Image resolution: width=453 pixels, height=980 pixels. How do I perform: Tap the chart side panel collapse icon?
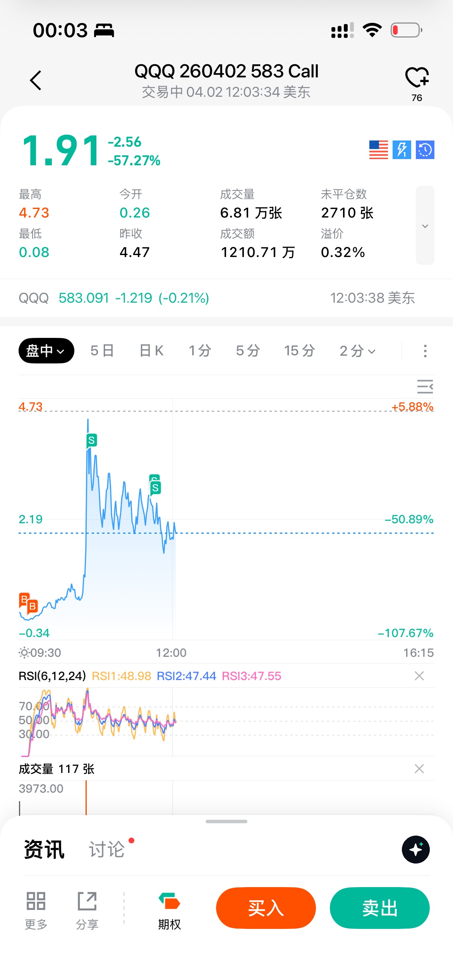425,387
